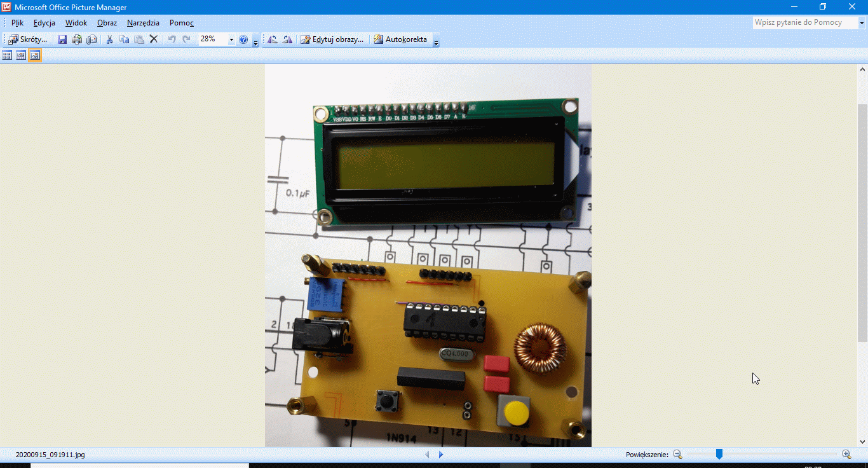Expand the help search box dropdown arrow
Image resolution: width=868 pixels, height=468 pixels.
point(862,23)
